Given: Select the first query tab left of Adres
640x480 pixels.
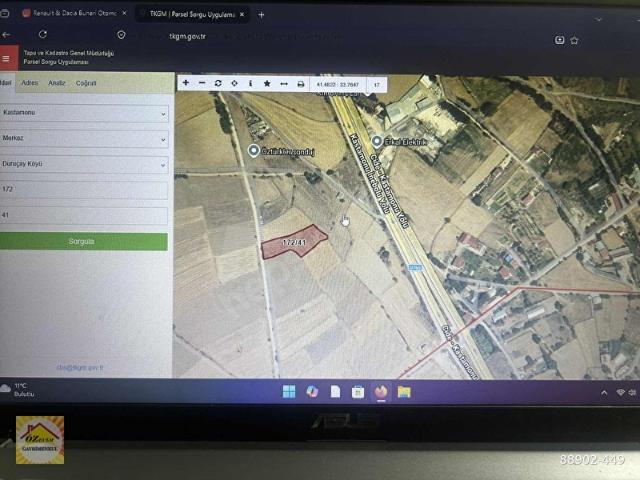Looking at the screenshot, I should (x=7, y=83).
